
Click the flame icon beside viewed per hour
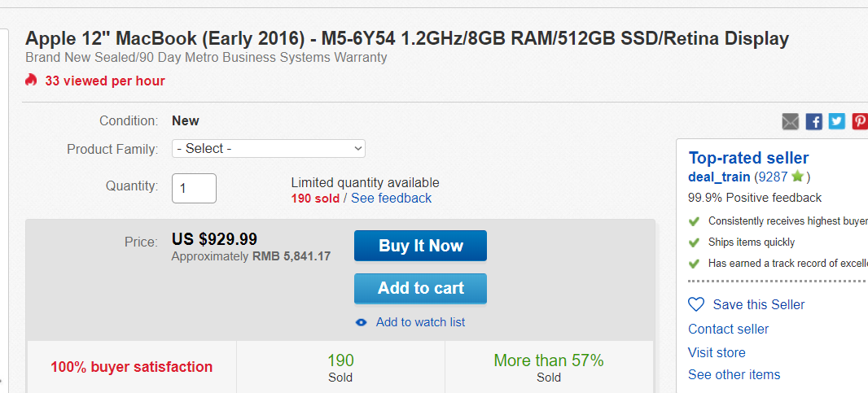click(x=31, y=81)
